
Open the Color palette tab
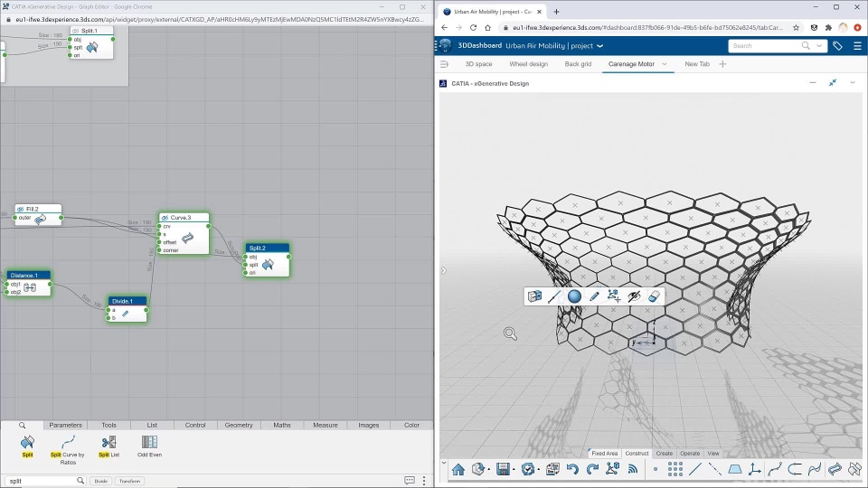412,425
